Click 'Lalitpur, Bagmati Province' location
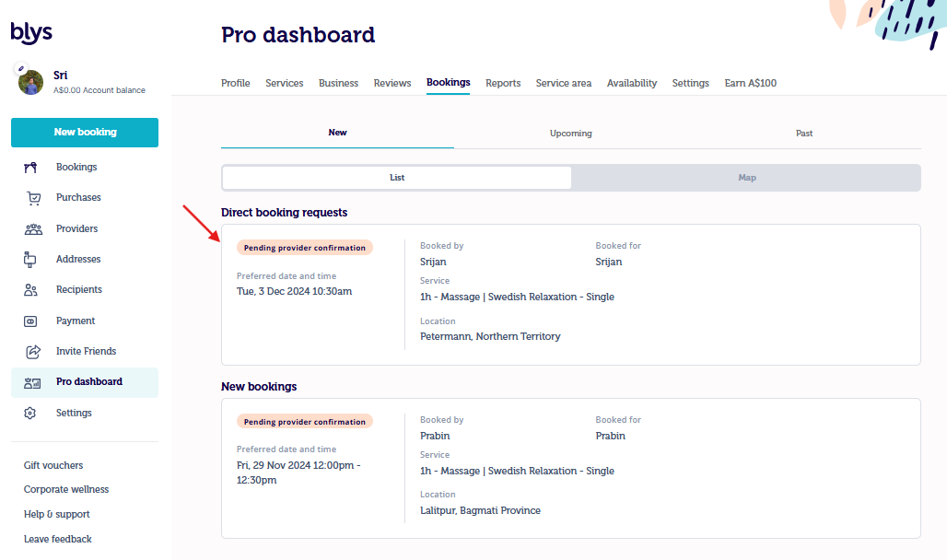This screenshot has height=560, width=947. point(480,510)
